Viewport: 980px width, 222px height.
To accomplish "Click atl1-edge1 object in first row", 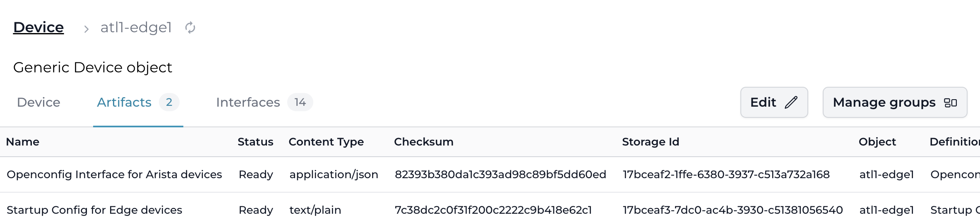I will [x=886, y=174].
